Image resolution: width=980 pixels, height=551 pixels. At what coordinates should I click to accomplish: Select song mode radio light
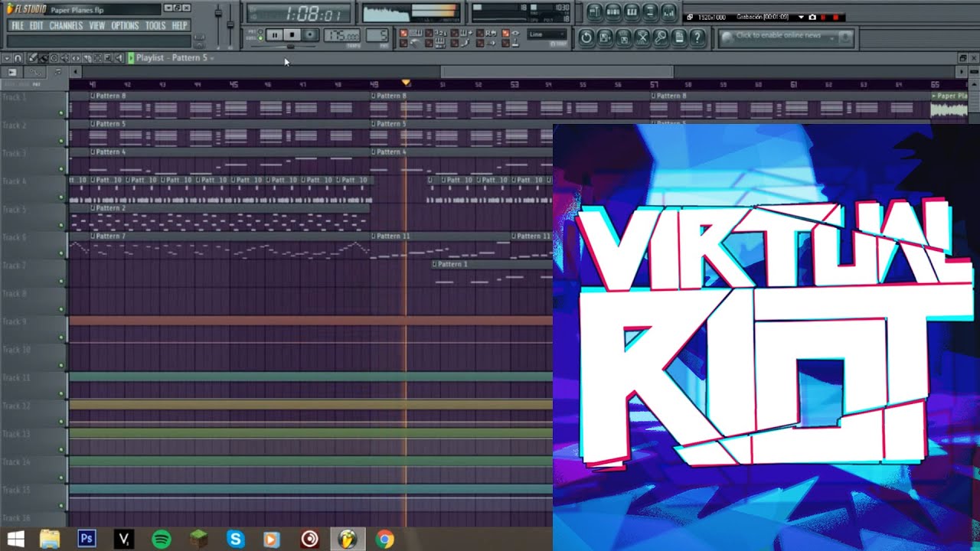coord(260,38)
